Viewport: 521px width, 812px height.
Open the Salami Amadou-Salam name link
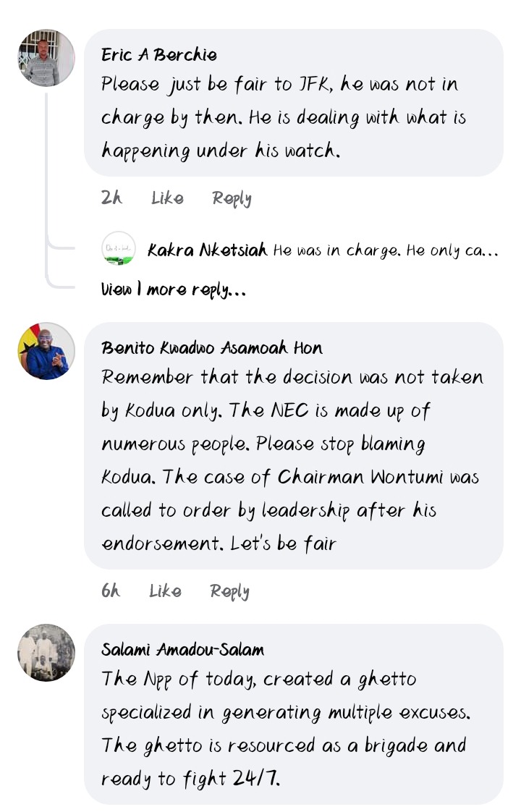[x=182, y=649]
